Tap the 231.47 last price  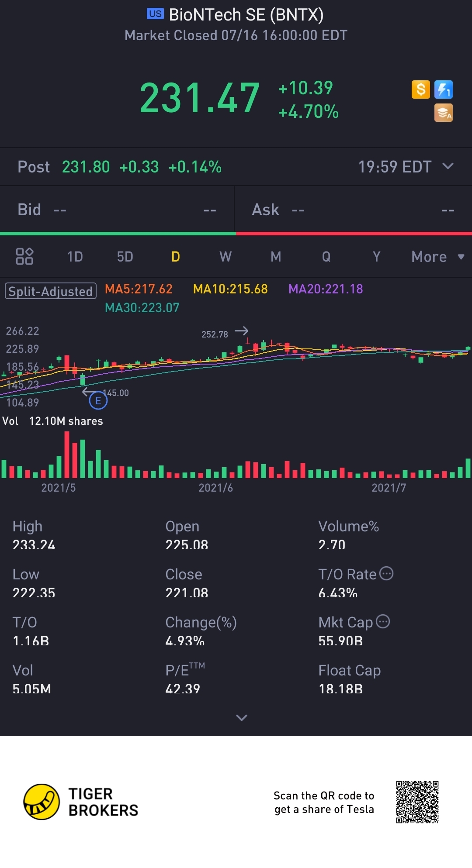click(199, 98)
